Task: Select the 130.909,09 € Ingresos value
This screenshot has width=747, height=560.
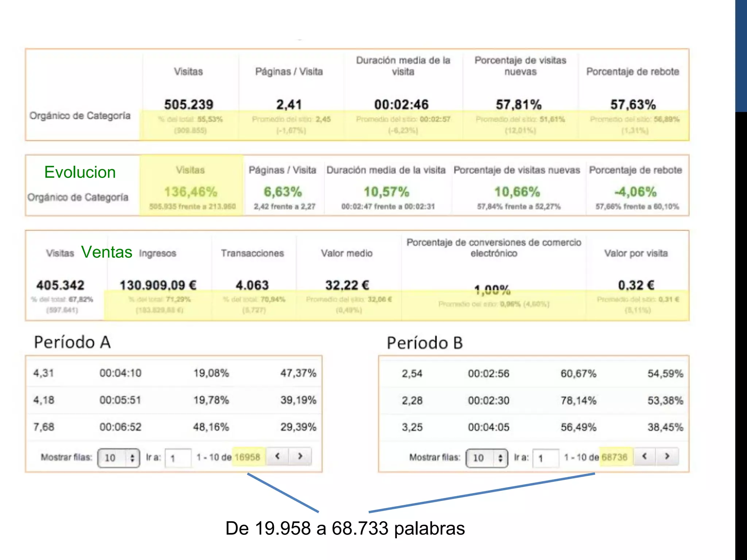Action: click(158, 285)
